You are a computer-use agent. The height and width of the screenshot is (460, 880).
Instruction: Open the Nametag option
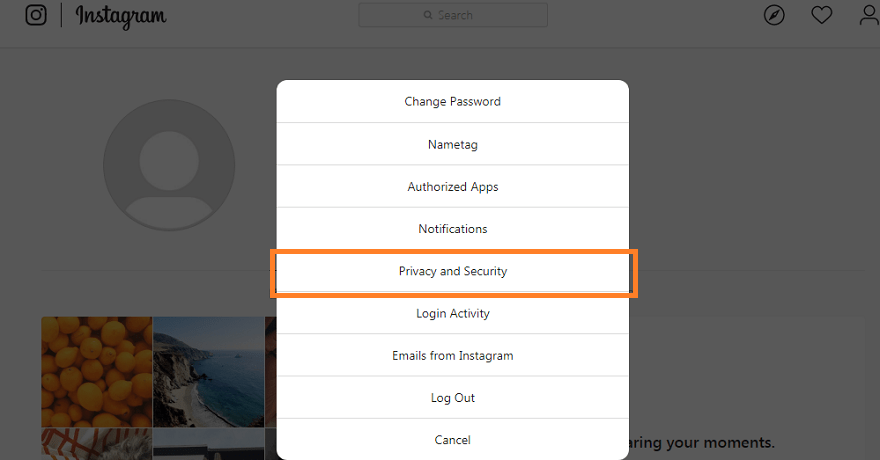click(453, 145)
